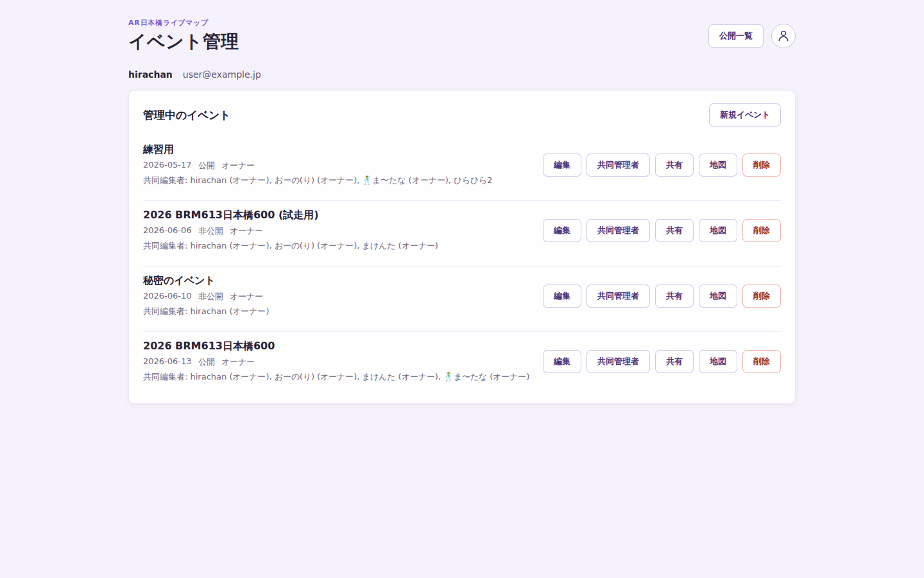Open the map for 秘密のイベント
Screen dimensions: 924x578
click(717, 296)
